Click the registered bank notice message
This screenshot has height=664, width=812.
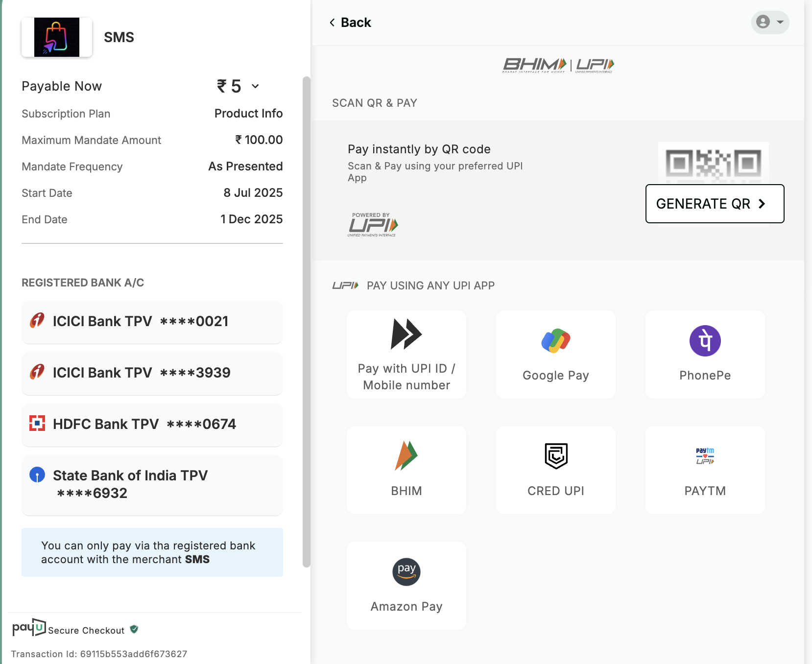point(152,552)
